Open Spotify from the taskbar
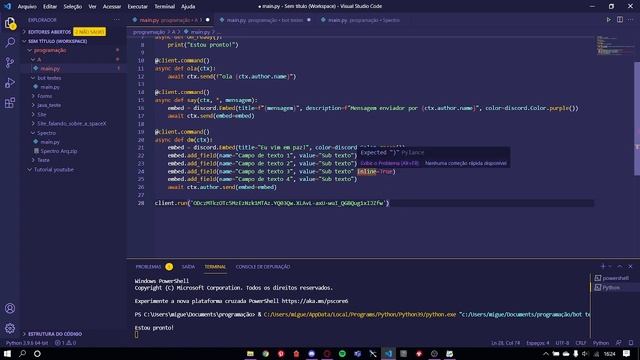This screenshot has width=640, height=360. pos(342,354)
